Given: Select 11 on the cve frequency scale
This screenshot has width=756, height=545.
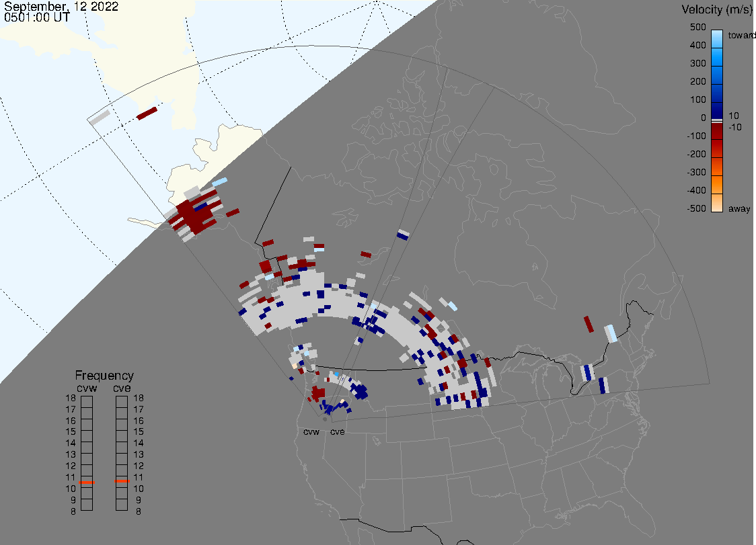Looking at the screenshot, I should tap(139, 478).
